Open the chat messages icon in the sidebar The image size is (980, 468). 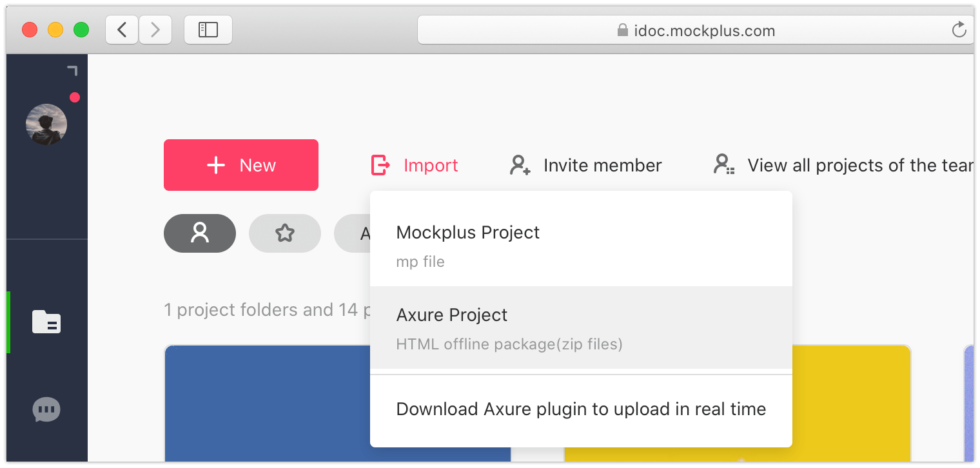pos(46,409)
